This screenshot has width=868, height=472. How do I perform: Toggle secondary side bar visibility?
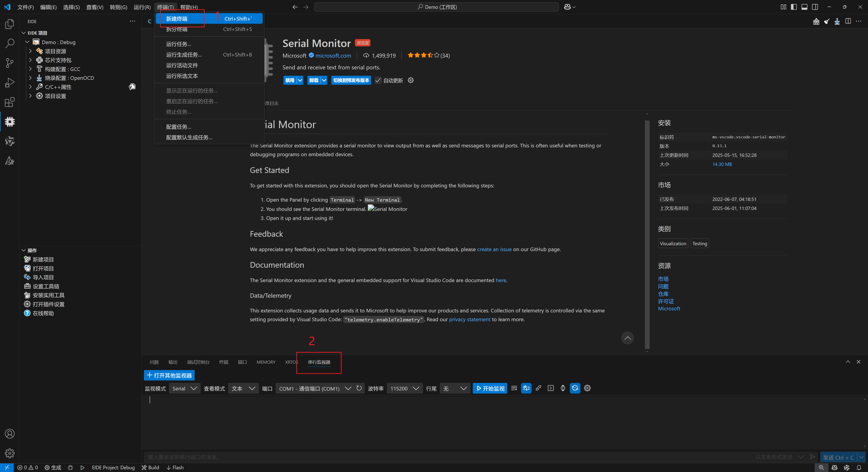[815, 7]
